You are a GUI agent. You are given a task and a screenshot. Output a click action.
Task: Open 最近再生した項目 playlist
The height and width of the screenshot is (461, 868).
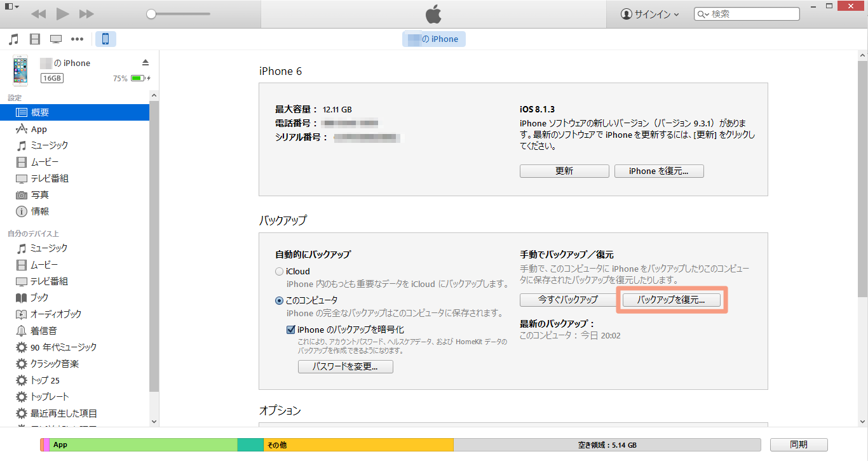click(x=74, y=413)
